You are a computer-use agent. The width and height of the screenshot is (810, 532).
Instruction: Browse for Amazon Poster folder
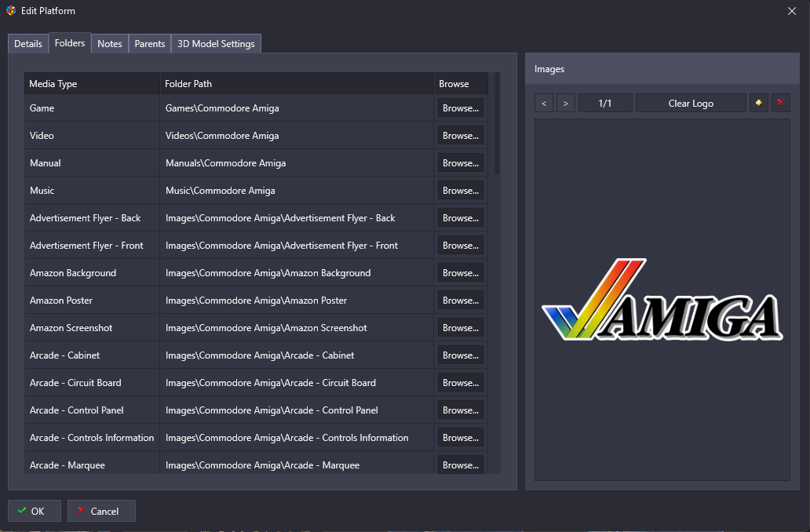460,300
